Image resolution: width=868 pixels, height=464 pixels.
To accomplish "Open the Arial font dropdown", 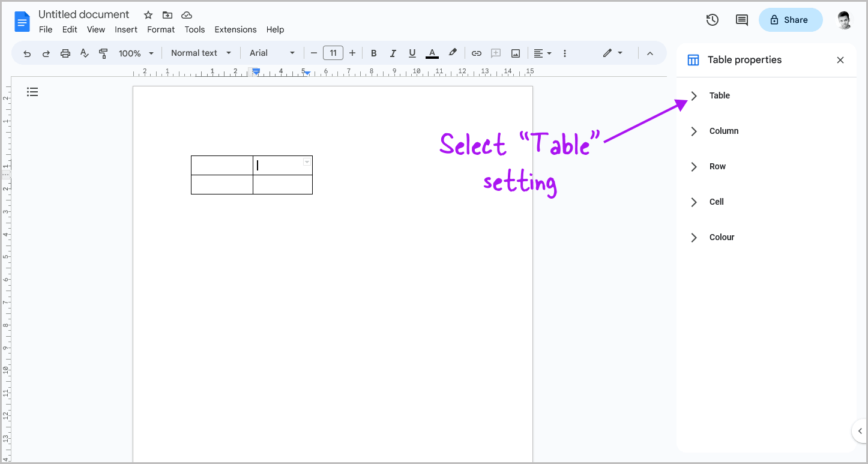I will 273,53.
